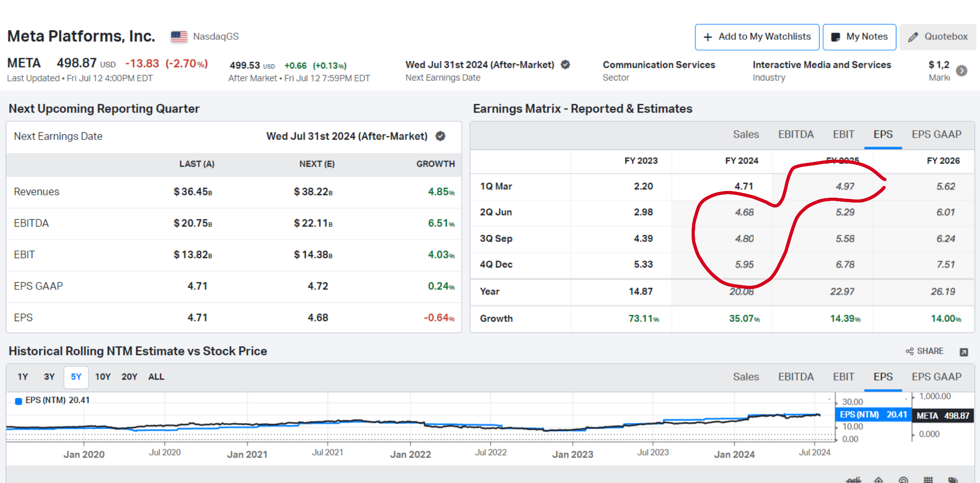The image size is (980, 483).
Task: Click the Communication Services sector link
Action: tap(659, 65)
